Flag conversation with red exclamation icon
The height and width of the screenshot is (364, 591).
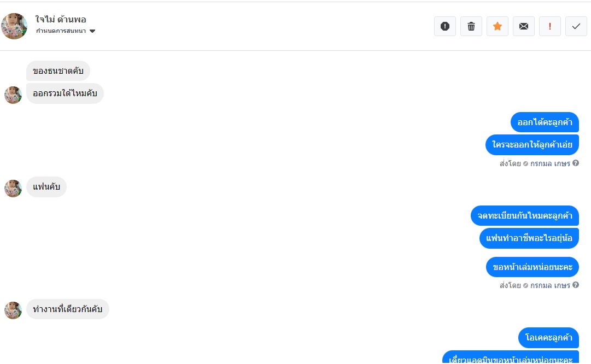click(550, 26)
